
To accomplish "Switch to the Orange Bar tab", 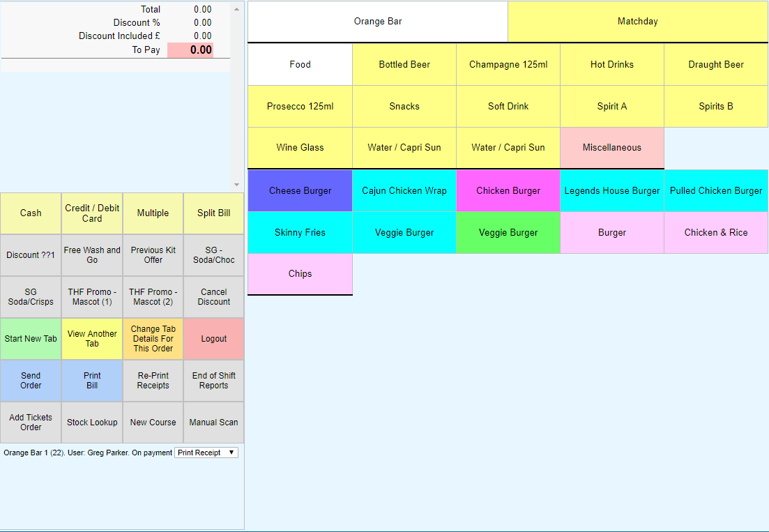I will pos(378,22).
